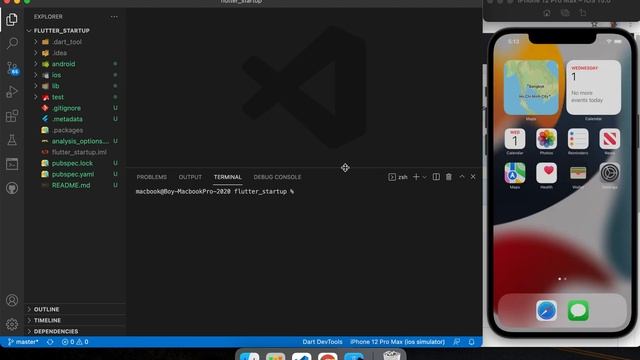This screenshot has width=640, height=360.
Task: Tap the Reminders app in simulator
Action: pos(578,139)
